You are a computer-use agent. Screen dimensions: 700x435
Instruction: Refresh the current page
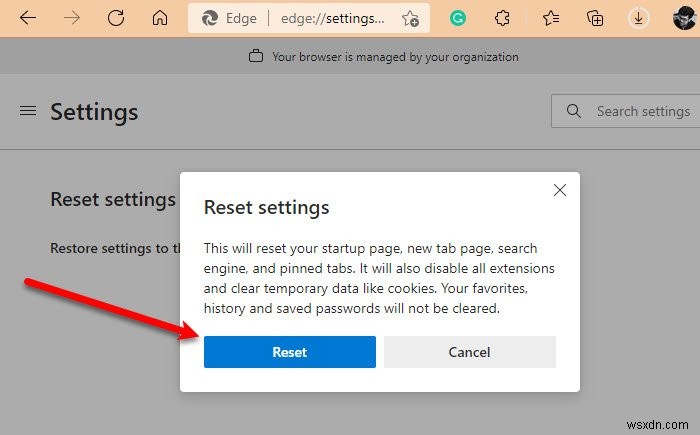tap(116, 18)
